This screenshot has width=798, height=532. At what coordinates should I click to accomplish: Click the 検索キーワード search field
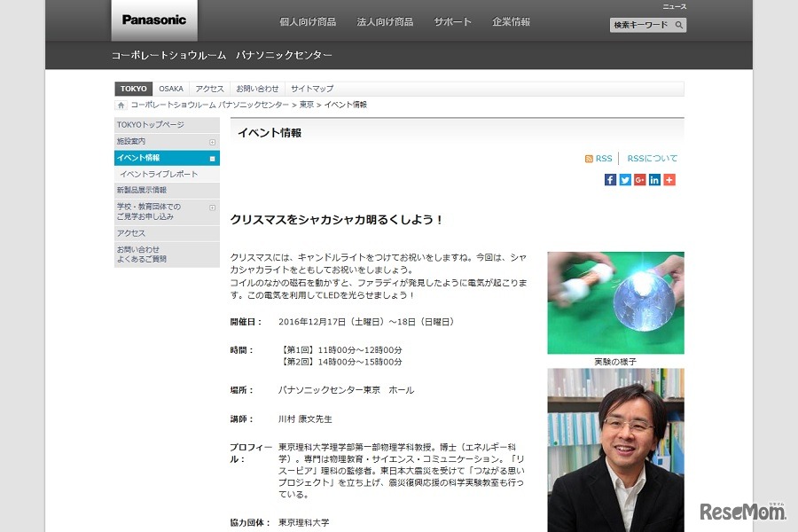click(x=641, y=25)
